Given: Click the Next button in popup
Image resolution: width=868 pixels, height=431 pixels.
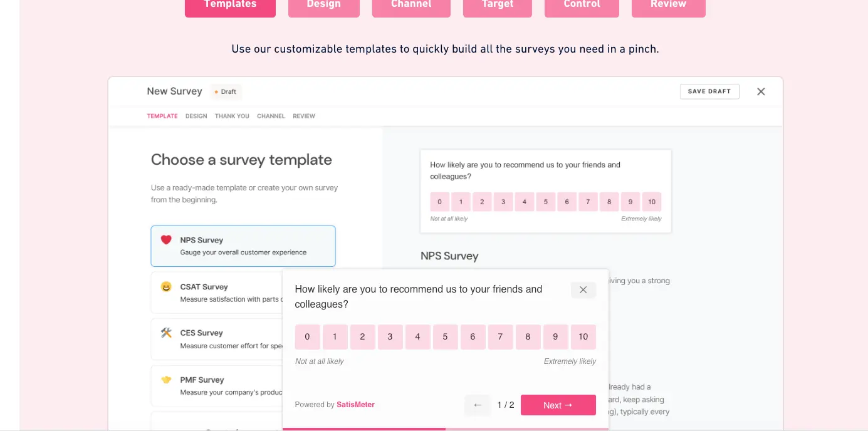Looking at the screenshot, I should point(558,405).
